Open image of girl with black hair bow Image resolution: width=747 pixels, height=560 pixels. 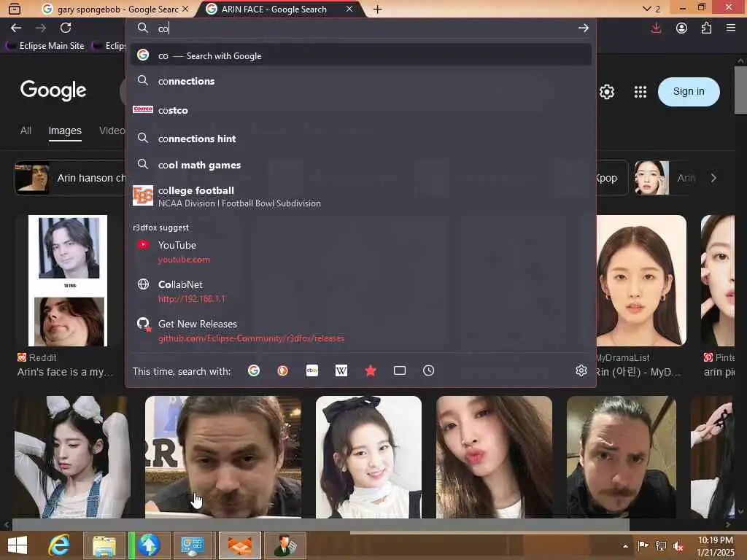click(368, 456)
